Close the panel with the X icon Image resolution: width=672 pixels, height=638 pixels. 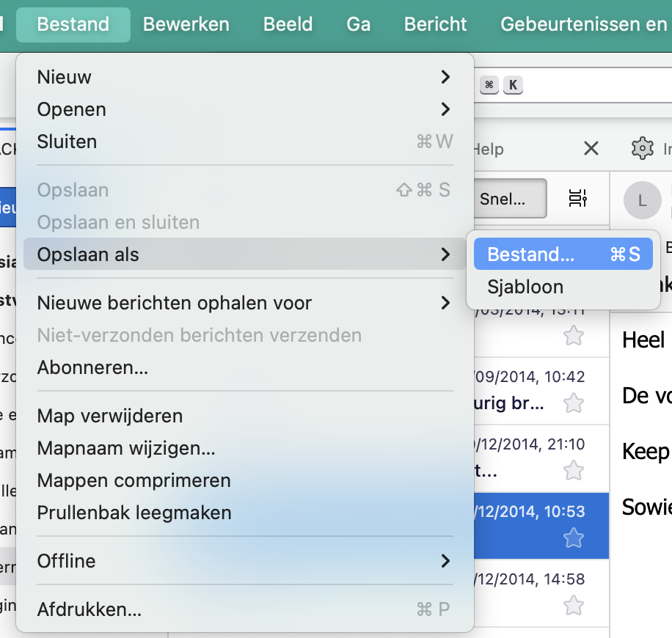[x=591, y=149]
